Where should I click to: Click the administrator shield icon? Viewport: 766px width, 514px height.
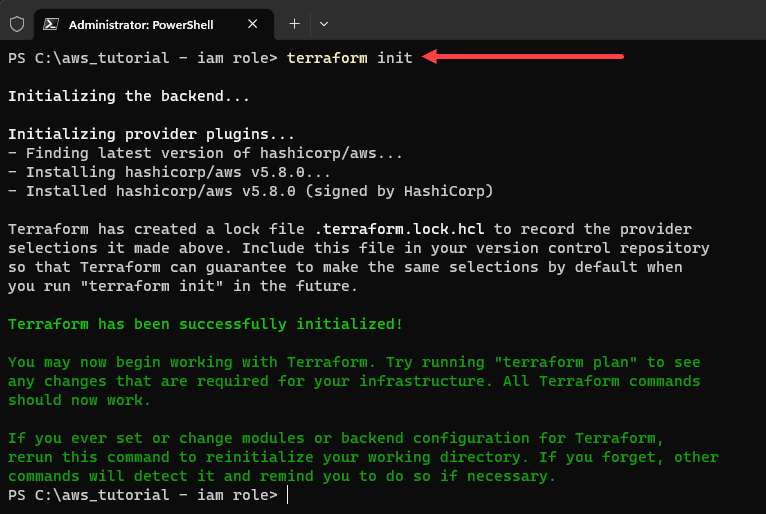17,24
